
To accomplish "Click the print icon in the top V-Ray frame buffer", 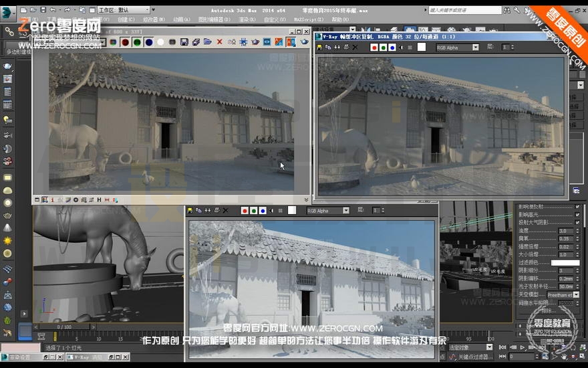I will click(346, 48).
